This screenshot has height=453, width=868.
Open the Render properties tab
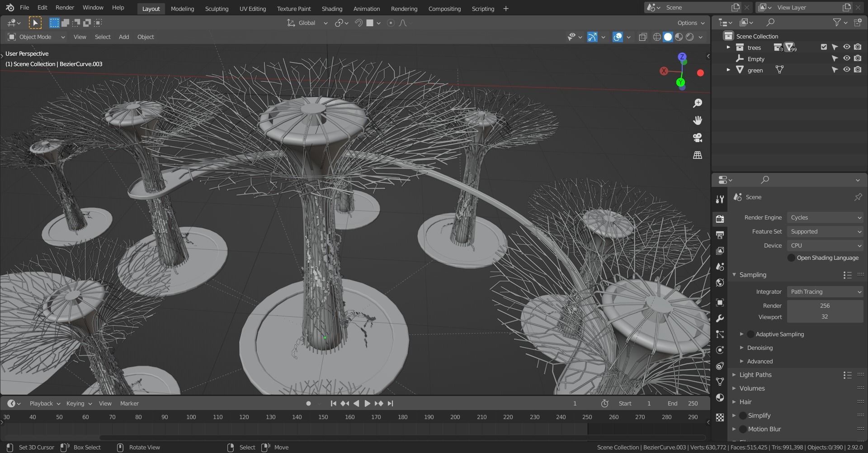click(720, 219)
